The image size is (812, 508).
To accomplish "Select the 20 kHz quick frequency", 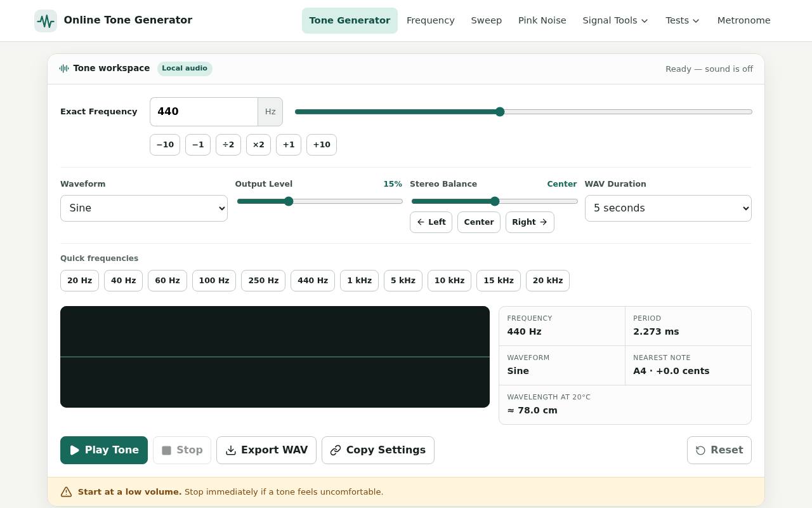I will [x=547, y=281].
